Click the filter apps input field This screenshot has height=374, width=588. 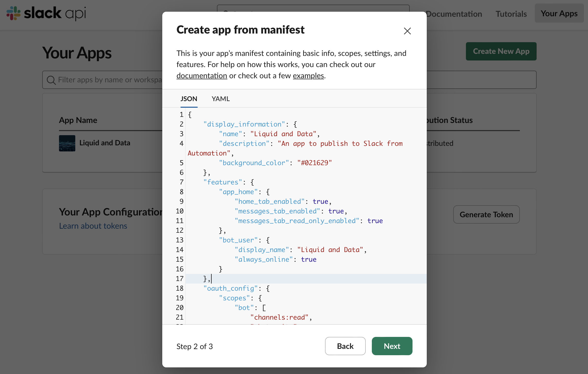click(x=109, y=80)
